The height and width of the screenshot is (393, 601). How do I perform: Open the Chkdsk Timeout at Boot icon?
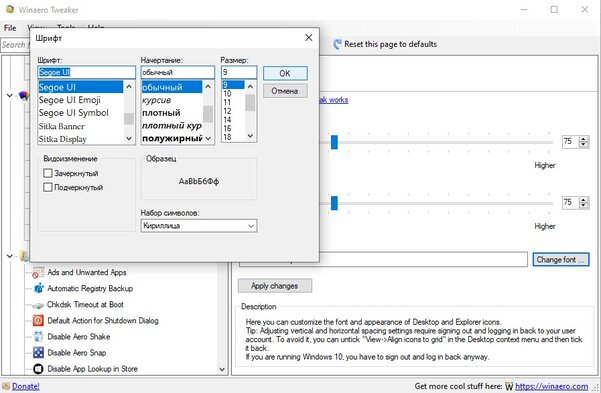click(x=38, y=305)
